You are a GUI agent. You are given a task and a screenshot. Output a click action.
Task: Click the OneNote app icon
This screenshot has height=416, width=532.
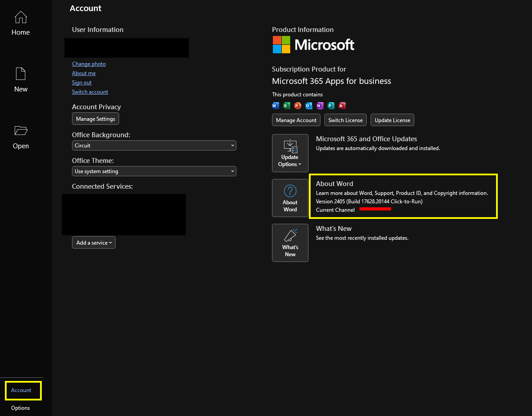(x=320, y=105)
